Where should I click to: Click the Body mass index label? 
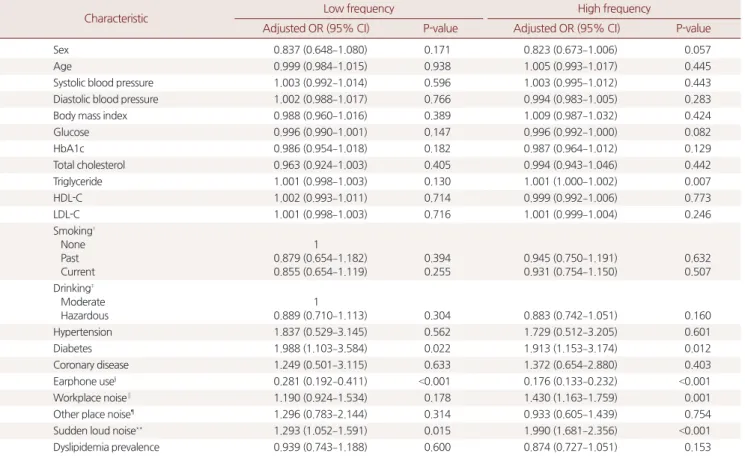90,116
